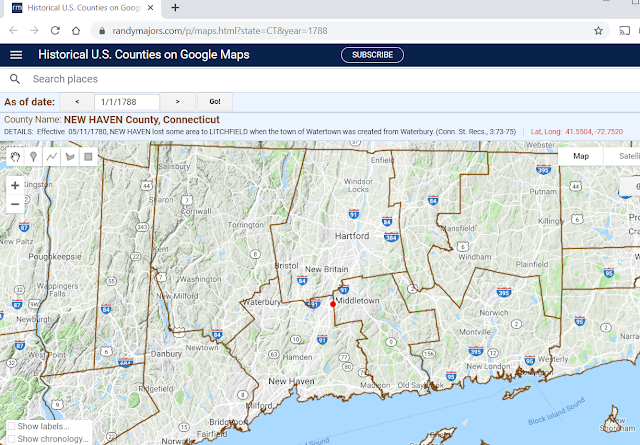Click the Norwich label on the map

pyautogui.click(x=494, y=313)
